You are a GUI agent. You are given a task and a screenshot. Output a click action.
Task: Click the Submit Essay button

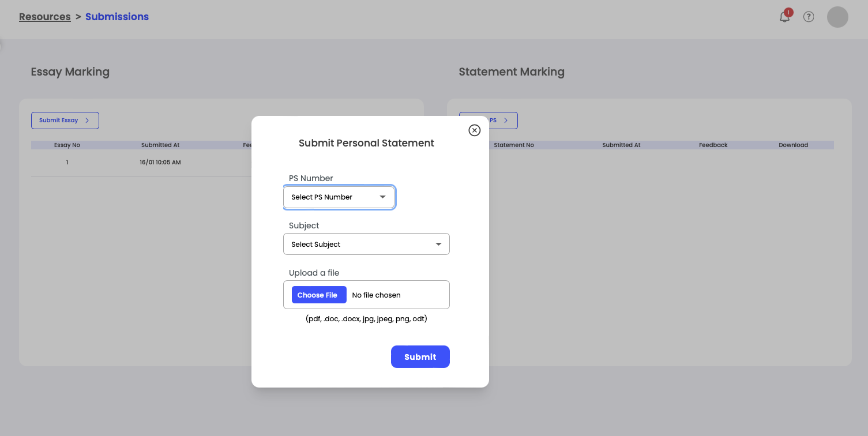tap(65, 121)
